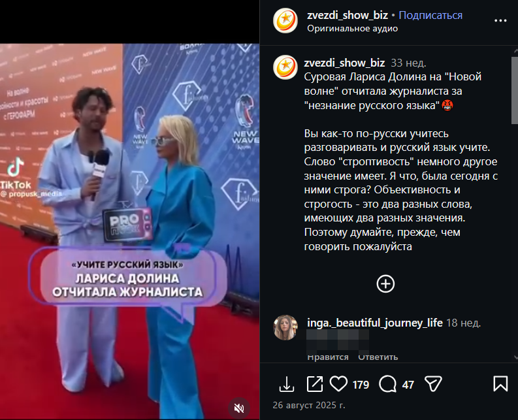Click the comments panel scrollbar thumb
Screen dimensions: 518x420
tap(515, 90)
